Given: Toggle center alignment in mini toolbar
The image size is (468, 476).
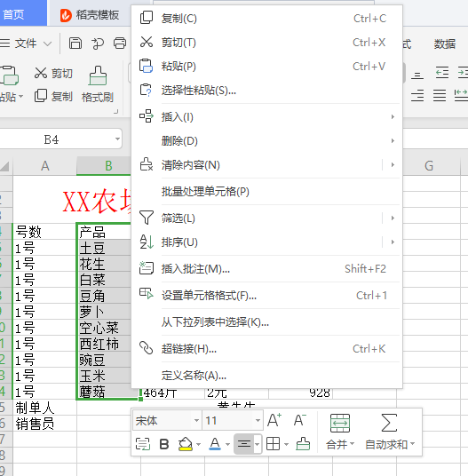Looking at the screenshot, I should 244,444.
